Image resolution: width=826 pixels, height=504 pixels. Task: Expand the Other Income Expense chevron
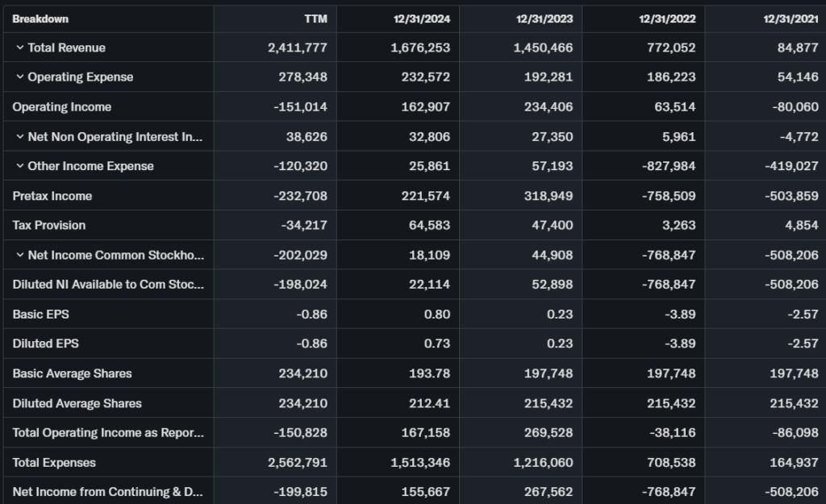click(x=20, y=166)
